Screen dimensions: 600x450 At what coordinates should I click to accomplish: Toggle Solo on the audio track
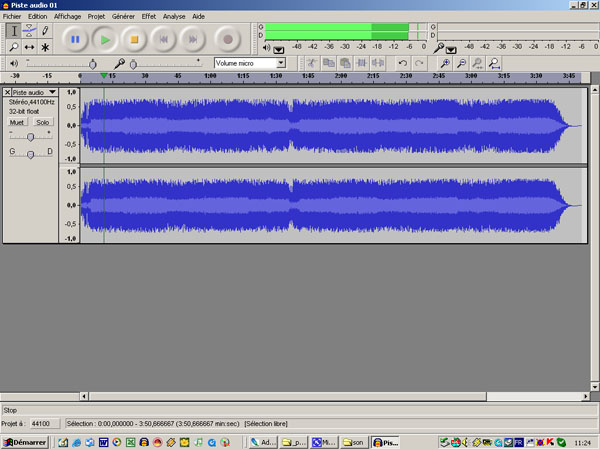coord(42,122)
